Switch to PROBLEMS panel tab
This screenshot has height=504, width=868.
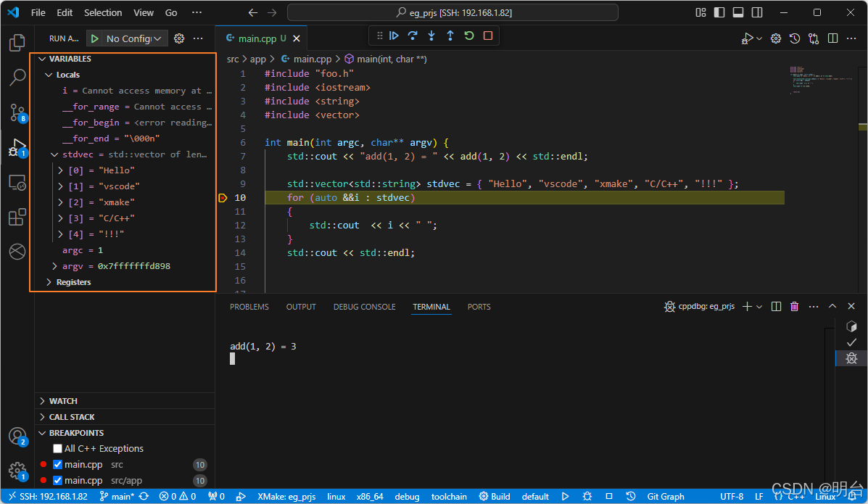[249, 307]
